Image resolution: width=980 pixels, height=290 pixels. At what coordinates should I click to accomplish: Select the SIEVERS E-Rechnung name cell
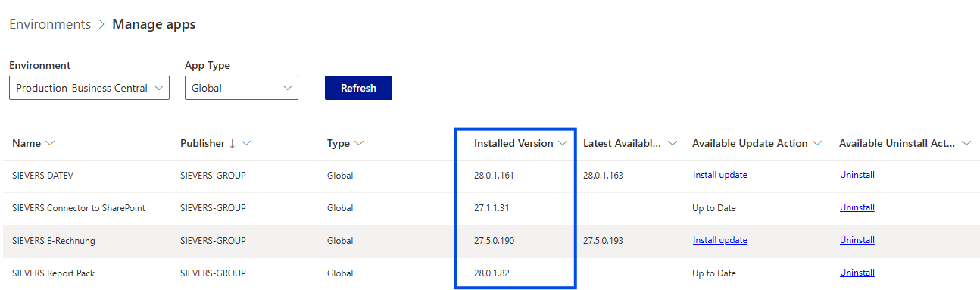tap(54, 240)
